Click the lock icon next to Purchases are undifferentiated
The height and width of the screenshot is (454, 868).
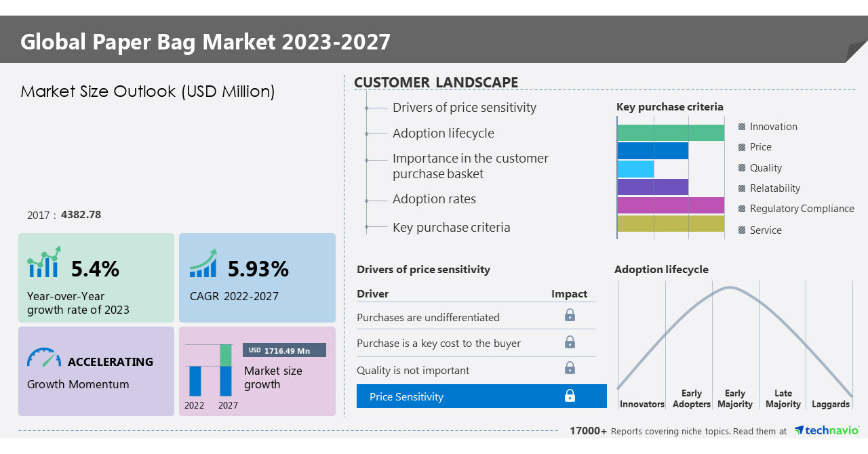[570, 315]
